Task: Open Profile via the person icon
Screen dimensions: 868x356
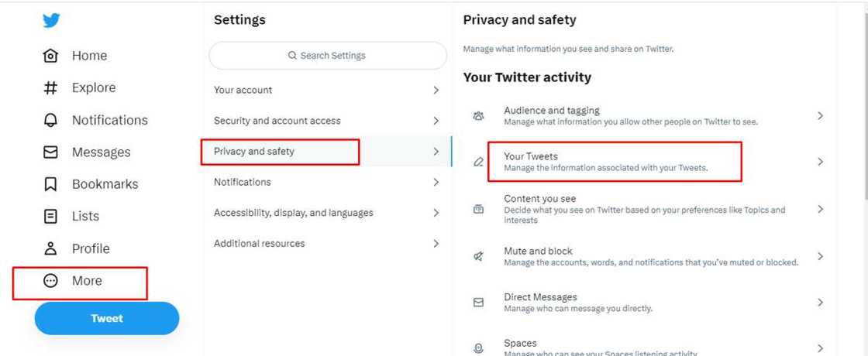Action: [50, 248]
